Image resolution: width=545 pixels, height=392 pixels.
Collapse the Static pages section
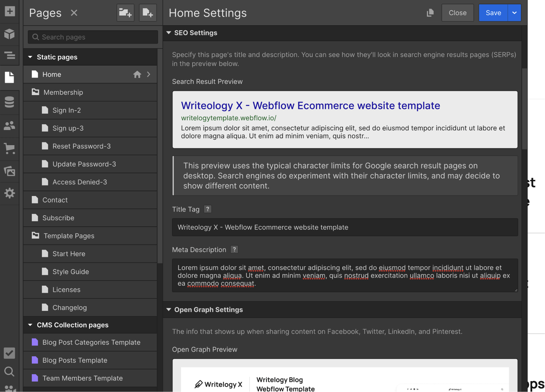(x=30, y=57)
